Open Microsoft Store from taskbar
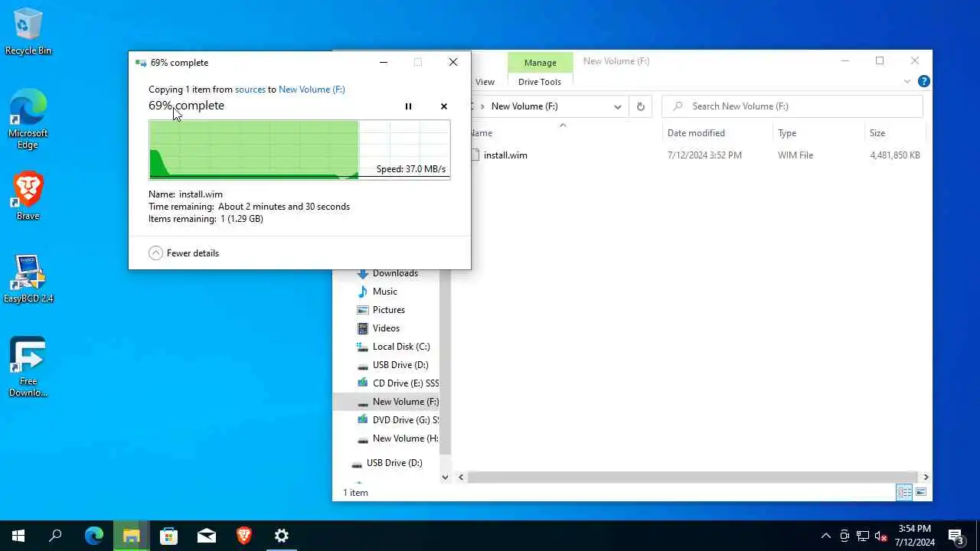This screenshot has width=980, height=551. pos(168,536)
